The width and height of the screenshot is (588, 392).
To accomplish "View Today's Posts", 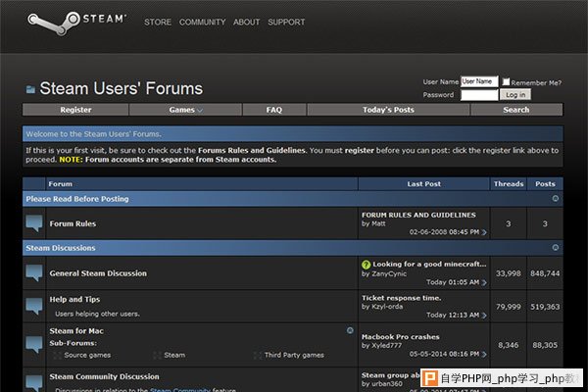I will pos(388,110).
